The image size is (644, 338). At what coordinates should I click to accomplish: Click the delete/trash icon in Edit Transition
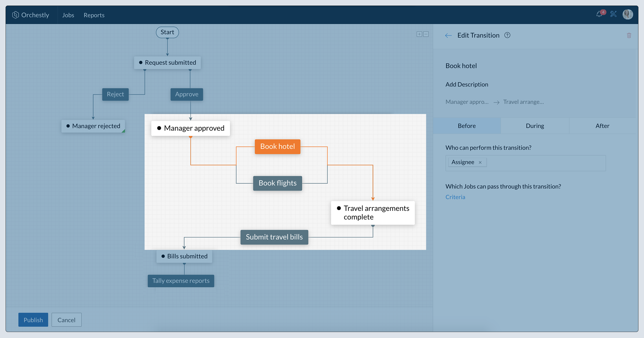point(629,35)
